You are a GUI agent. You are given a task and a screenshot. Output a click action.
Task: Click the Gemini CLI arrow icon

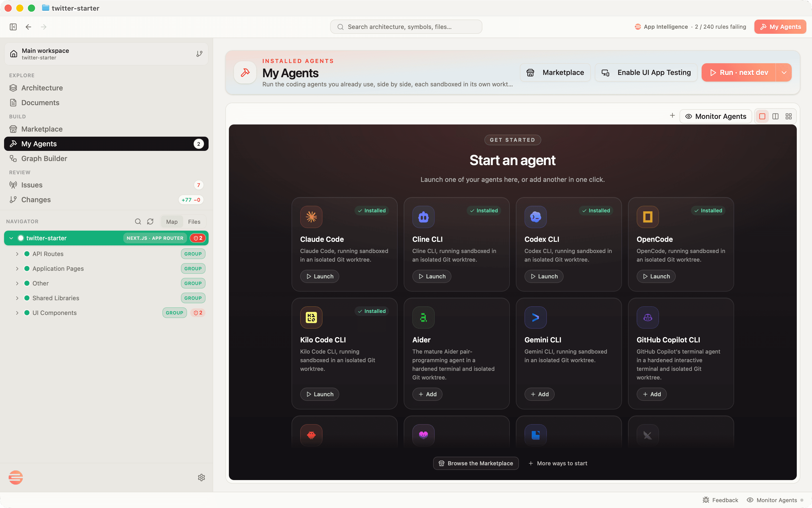pyautogui.click(x=535, y=317)
